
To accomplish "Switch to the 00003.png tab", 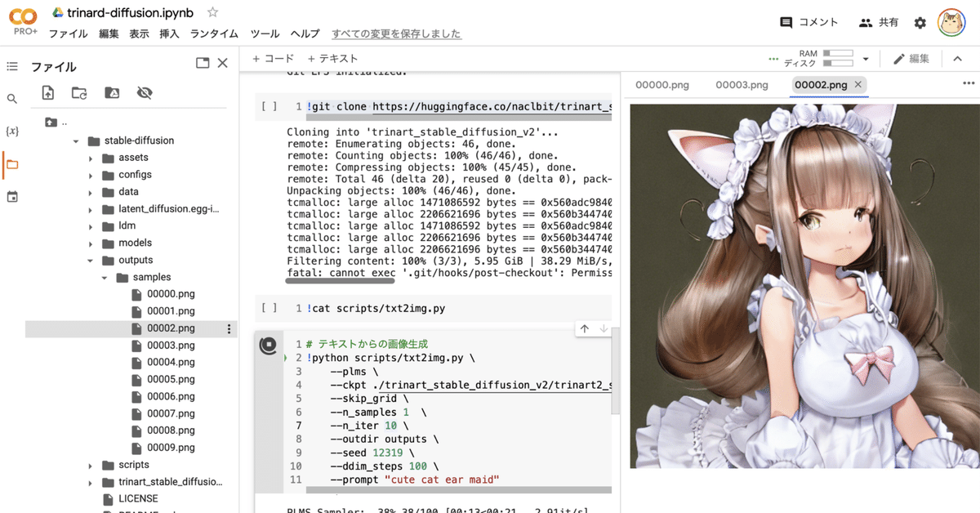I will tap(742, 84).
